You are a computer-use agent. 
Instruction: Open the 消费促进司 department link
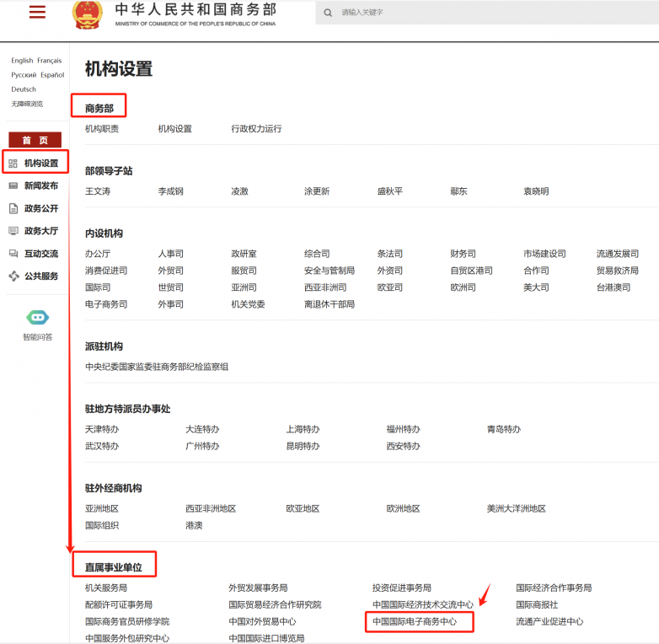106,271
